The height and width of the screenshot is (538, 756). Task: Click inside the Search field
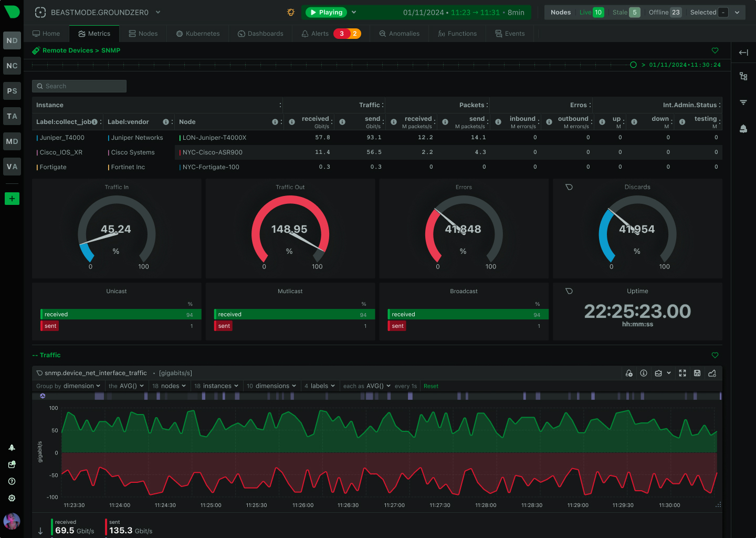point(79,86)
